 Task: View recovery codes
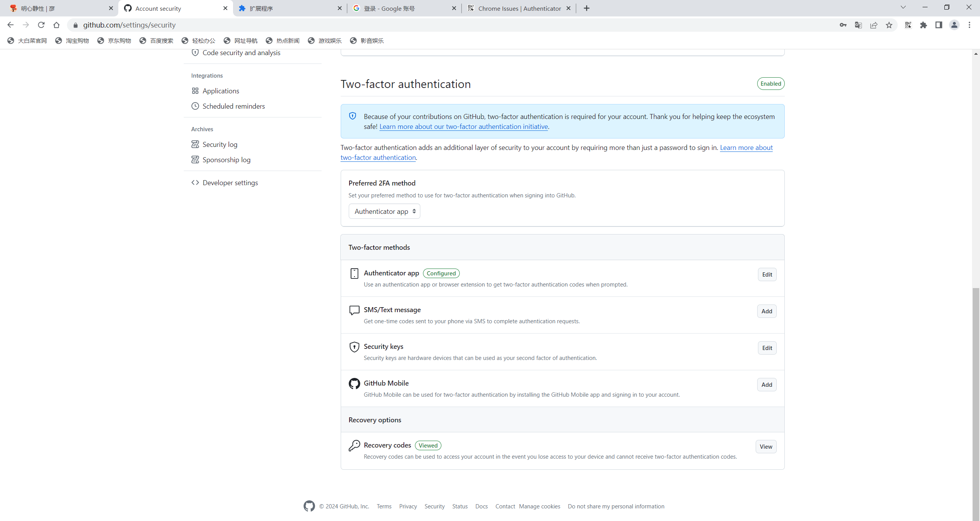click(766, 446)
